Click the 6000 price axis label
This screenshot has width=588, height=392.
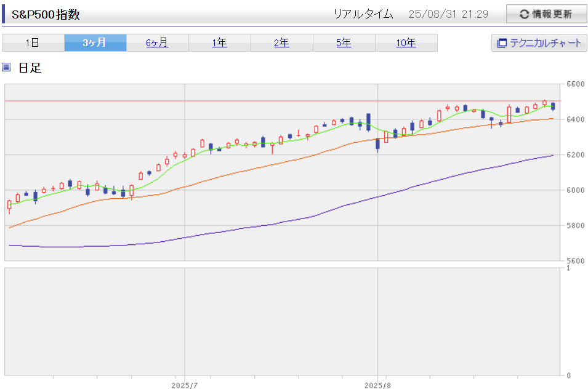576,190
